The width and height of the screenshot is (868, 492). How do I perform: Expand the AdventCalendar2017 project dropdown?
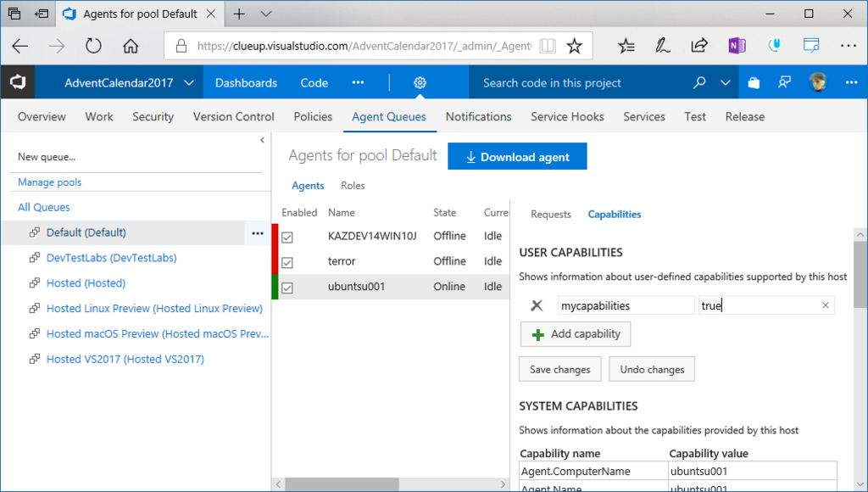click(189, 82)
